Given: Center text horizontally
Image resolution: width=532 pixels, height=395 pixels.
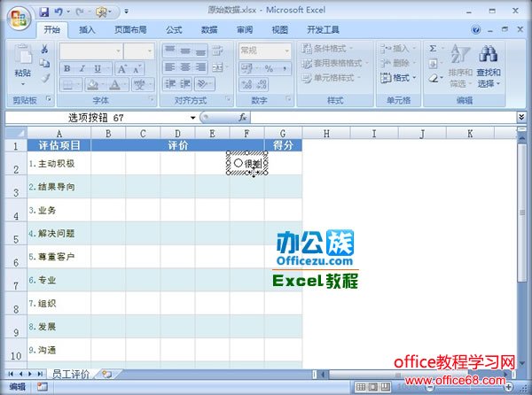Looking at the screenshot, I should (185, 67).
